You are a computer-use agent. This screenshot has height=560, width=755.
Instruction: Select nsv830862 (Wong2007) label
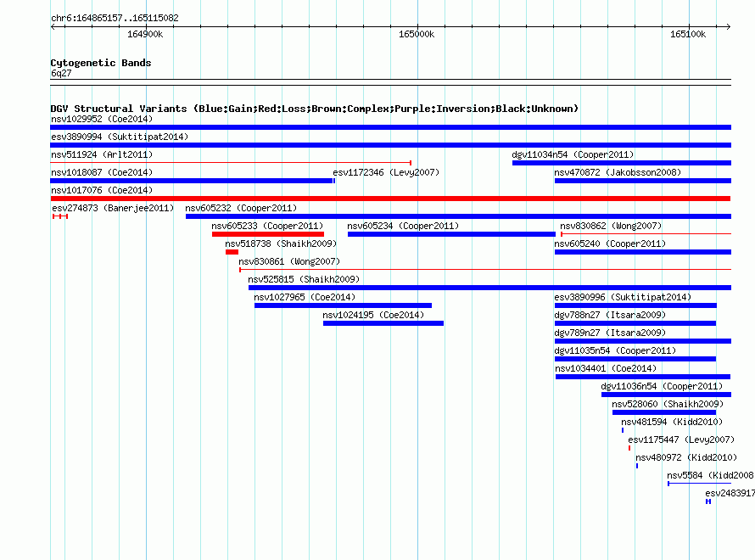point(611,226)
